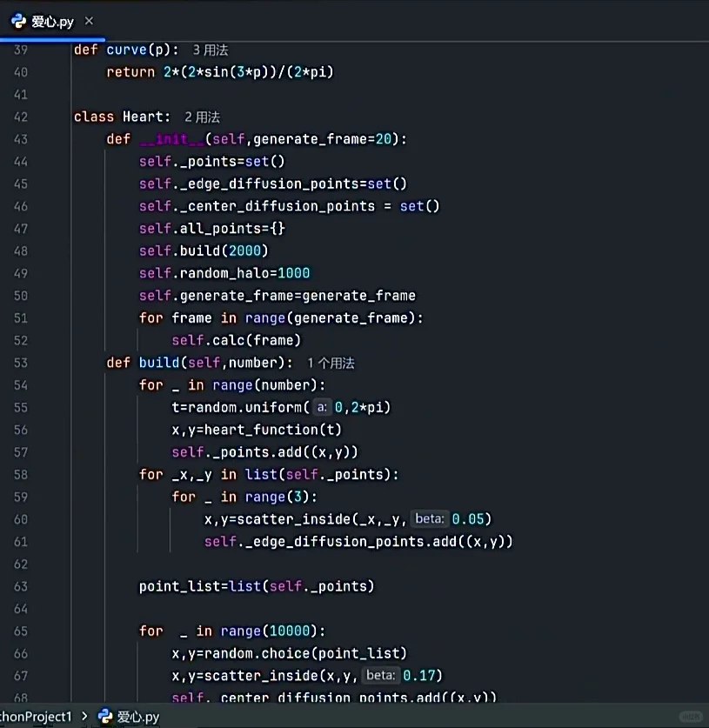Click 'for _ in range(3):' line
The image size is (709, 728).
click(244, 497)
